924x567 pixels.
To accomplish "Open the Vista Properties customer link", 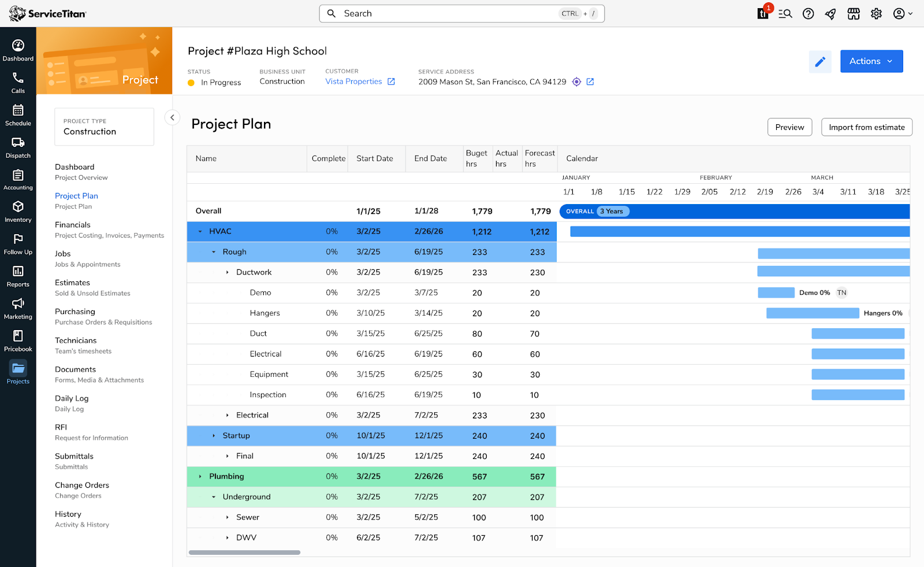I will 353,81.
